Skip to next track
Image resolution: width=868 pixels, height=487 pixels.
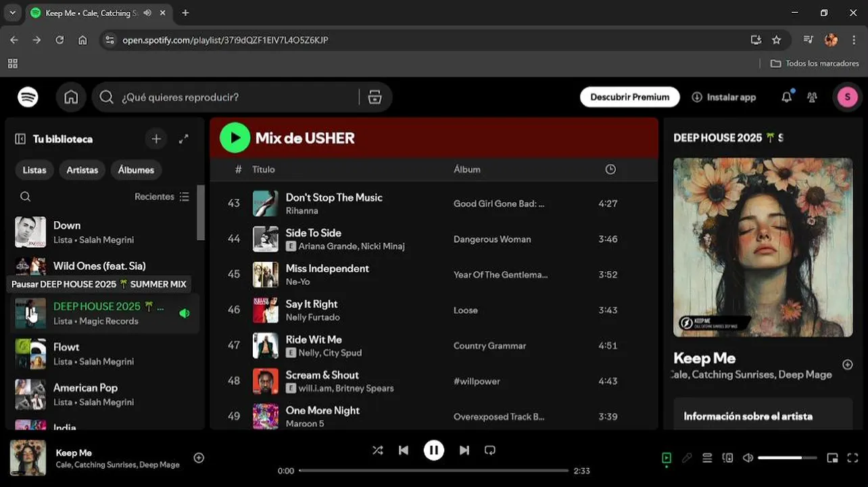pyautogui.click(x=464, y=450)
